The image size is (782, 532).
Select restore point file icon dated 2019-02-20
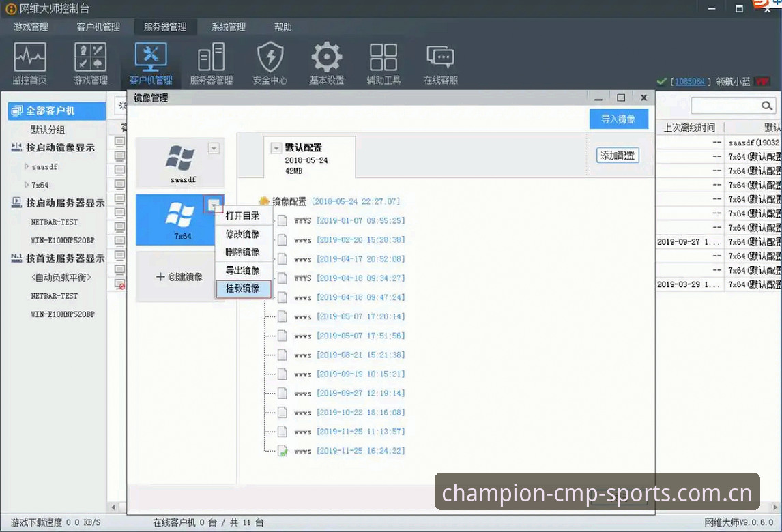(x=283, y=240)
